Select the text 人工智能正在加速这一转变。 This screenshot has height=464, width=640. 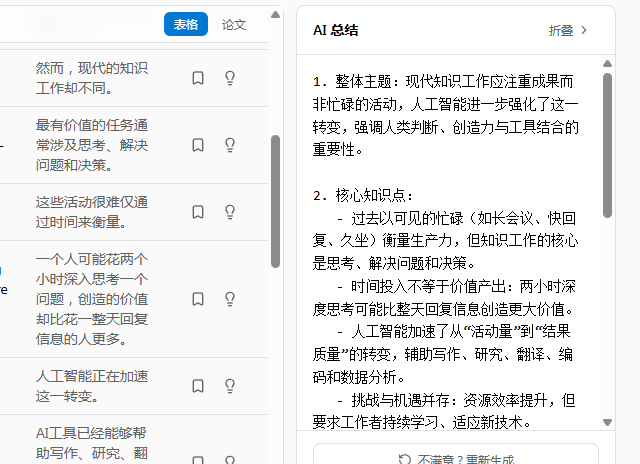click(x=92, y=386)
